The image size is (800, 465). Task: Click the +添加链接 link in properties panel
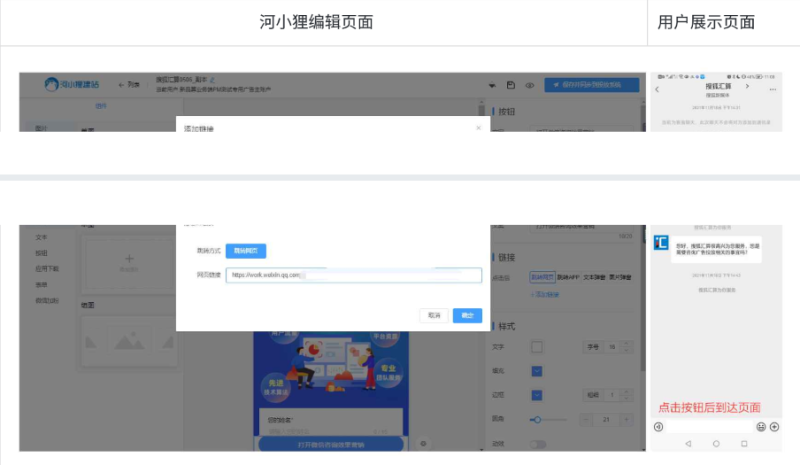[544, 295]
